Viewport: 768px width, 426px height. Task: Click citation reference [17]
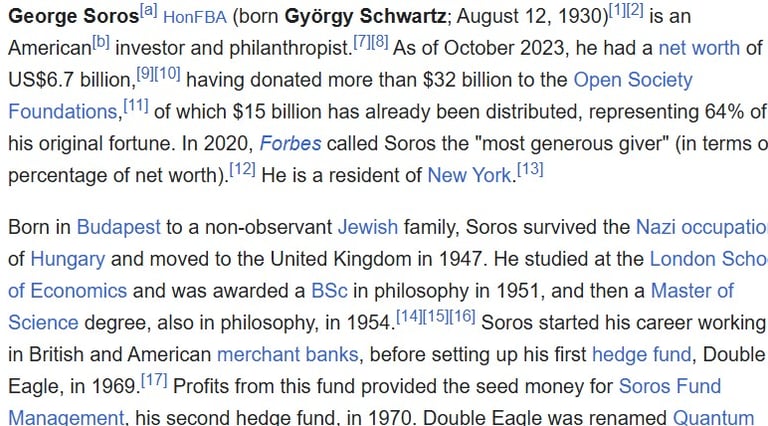154,381
